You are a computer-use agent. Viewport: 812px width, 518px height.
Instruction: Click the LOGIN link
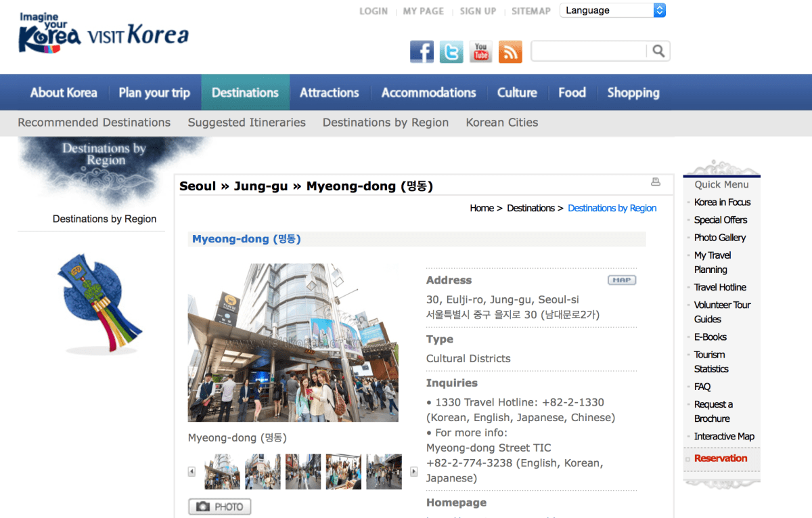[374, 11]
